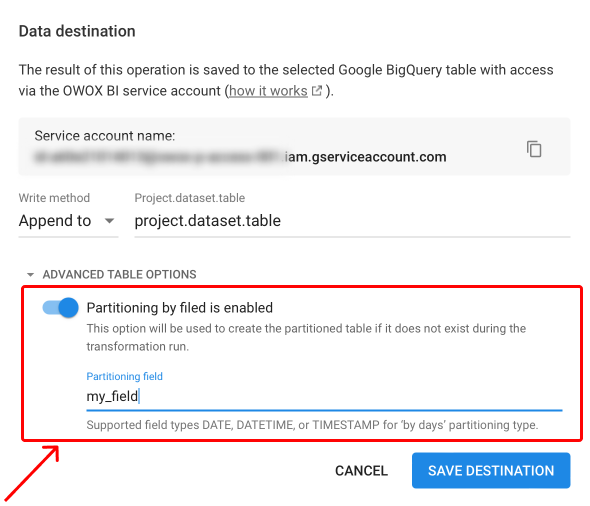Focus the Project.dataset.table input field
The height and width of the screenshot is (506, 590).
coord(352,221)
